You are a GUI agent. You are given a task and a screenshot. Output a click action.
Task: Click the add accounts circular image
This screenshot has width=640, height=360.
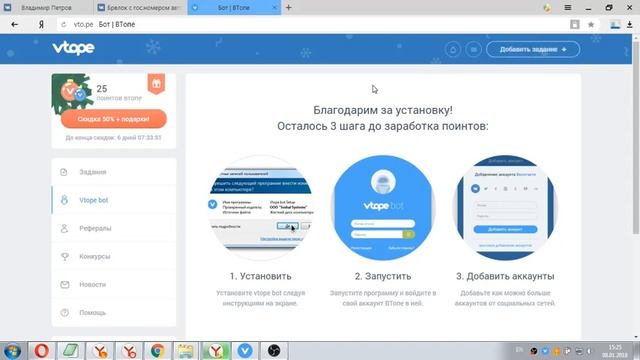(505, 208)
